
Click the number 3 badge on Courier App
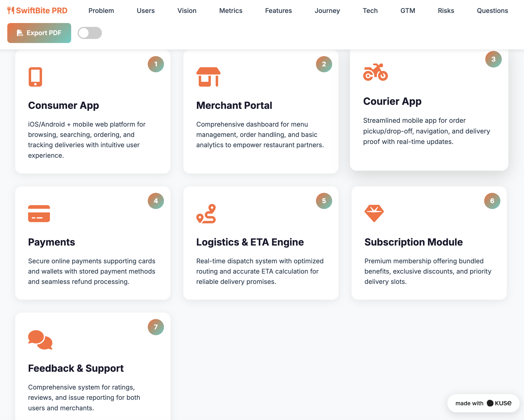[x=493, y=59]
